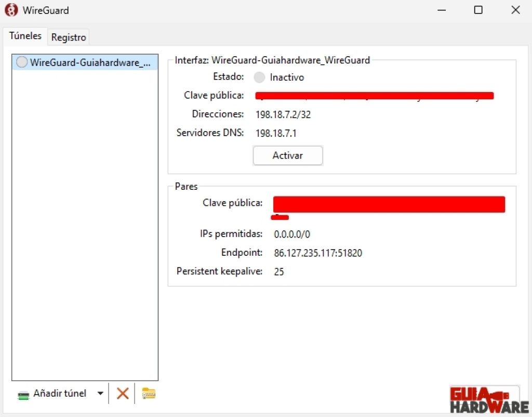
Task: Click the Estado Inactivo status indicator circle
Action: click(x=258, y=77)
